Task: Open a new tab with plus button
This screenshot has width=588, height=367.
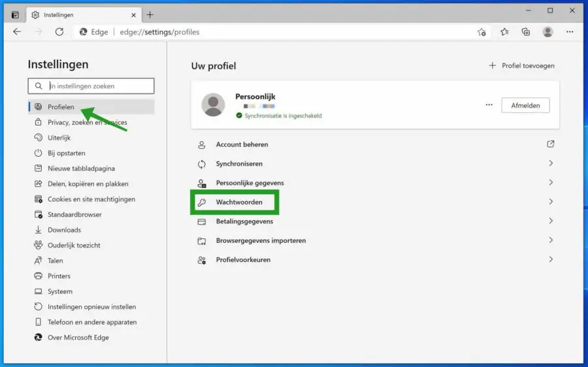Action: pyautogui.click(x=150, y=14)
